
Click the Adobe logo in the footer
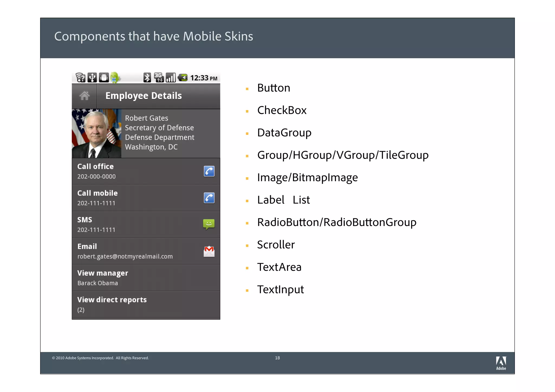501,363
